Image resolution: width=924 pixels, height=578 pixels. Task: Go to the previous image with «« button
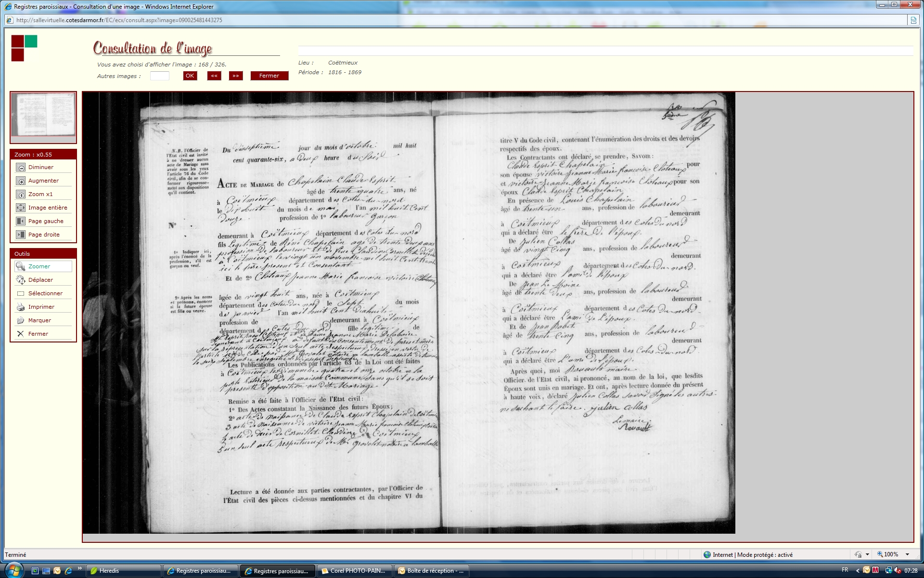(x=214, y=76)
